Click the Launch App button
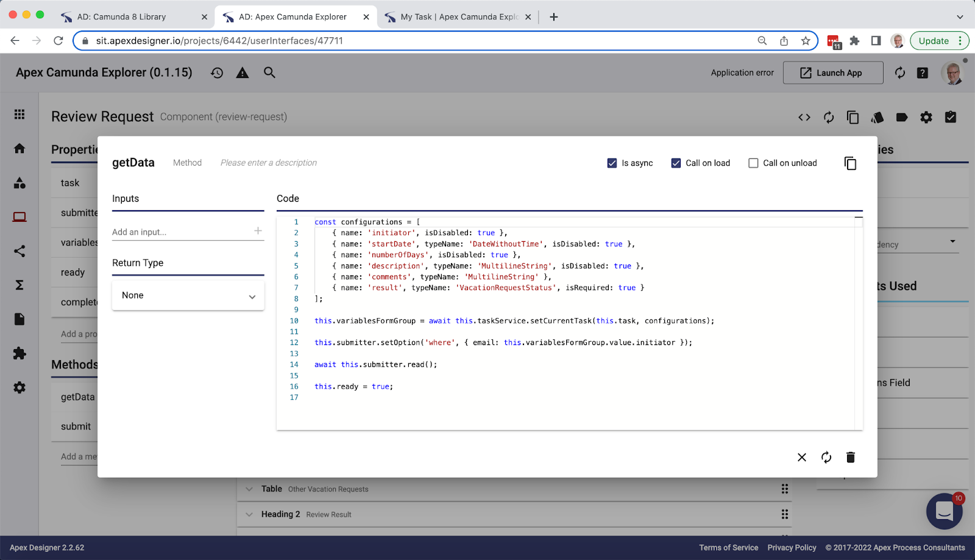The height and width of the screenshot is (560, 975). tap(832, 73)
